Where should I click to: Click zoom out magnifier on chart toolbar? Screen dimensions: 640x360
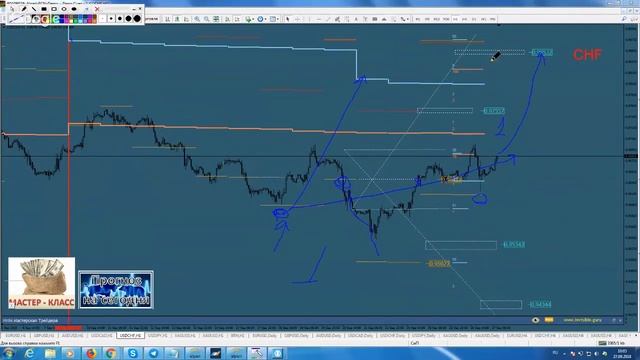[207, 19]
